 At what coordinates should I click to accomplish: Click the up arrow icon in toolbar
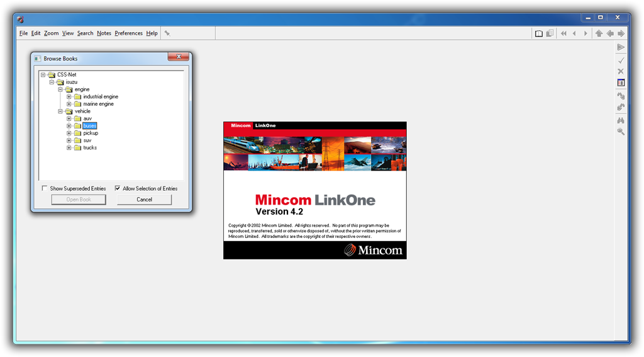pyautogui.click(x=599, y=33)
